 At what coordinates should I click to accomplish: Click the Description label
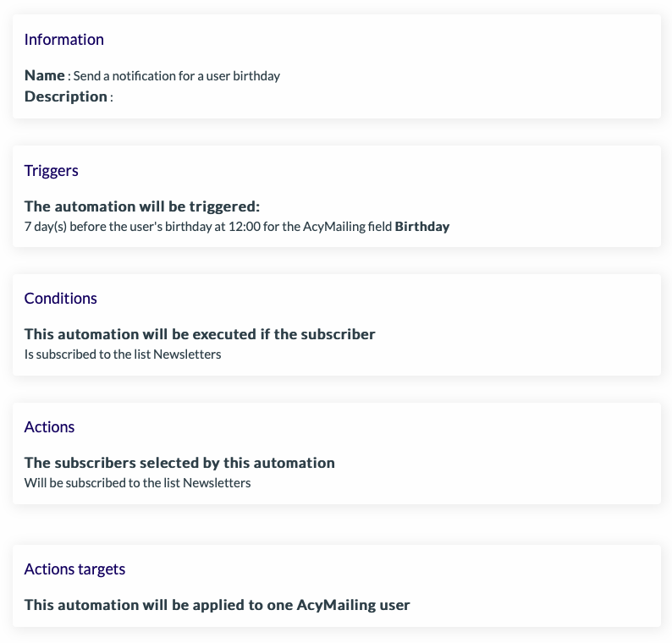(x=65, y=96)
